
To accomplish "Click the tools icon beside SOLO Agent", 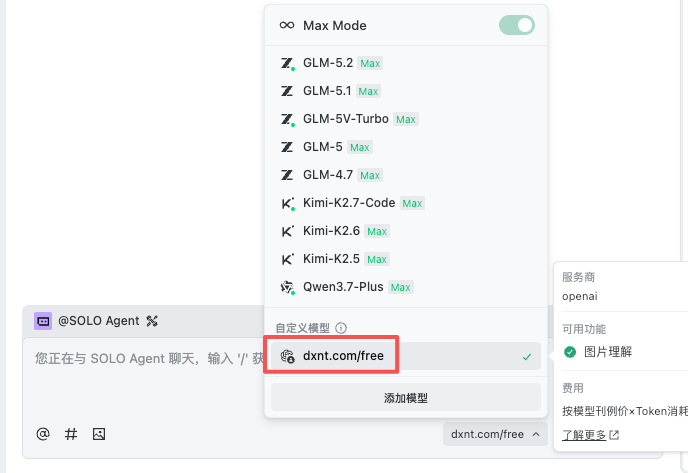I will click(152, 321).
